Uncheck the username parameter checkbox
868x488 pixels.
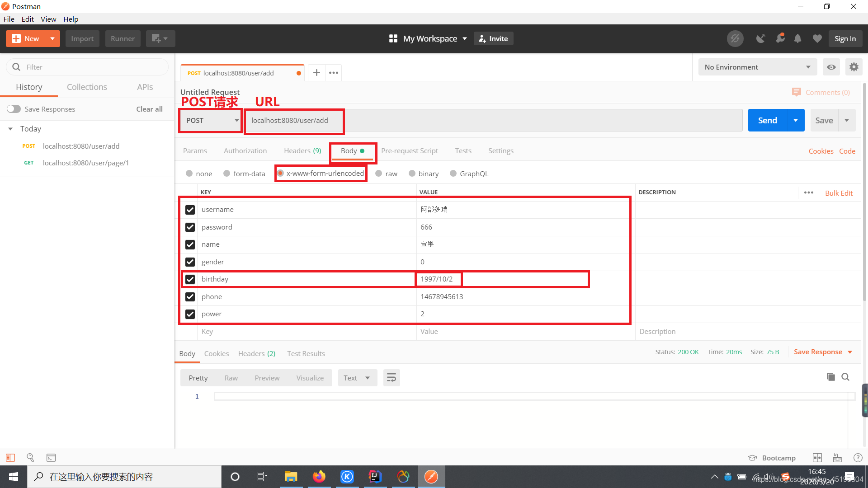pos(190,210)
